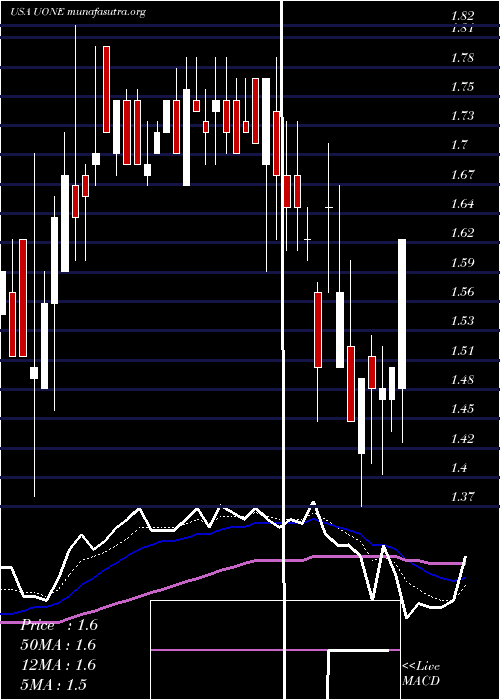Select the 1.42 price level label

462,438
